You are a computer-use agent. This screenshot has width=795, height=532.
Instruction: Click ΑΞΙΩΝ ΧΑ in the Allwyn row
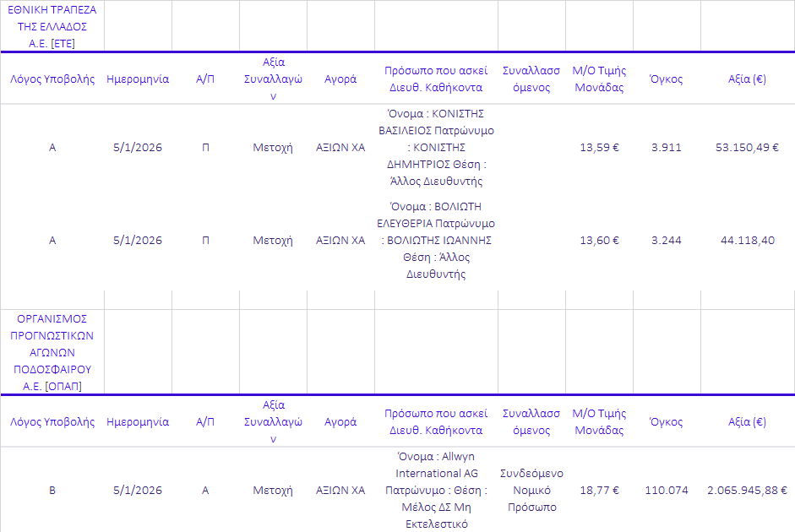(340, 490)
